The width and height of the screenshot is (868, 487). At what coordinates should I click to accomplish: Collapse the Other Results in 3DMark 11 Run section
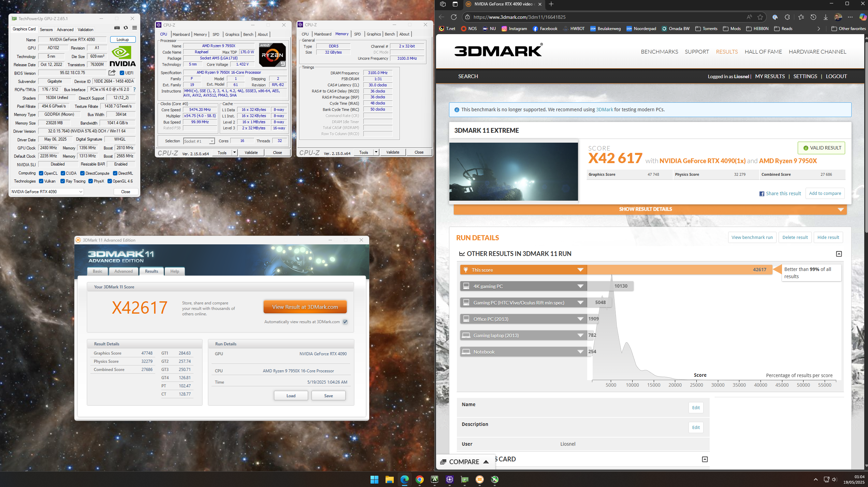[839, 254]
